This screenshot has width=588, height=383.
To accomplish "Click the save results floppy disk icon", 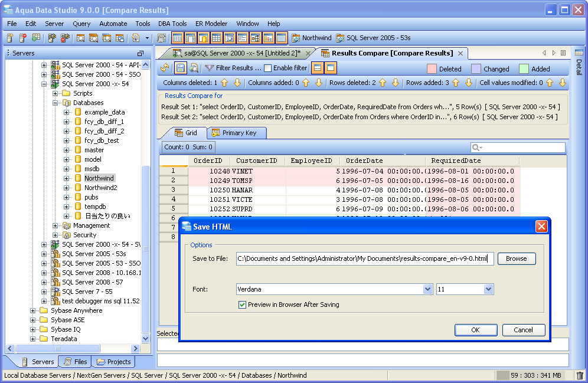I will (181, 68).
